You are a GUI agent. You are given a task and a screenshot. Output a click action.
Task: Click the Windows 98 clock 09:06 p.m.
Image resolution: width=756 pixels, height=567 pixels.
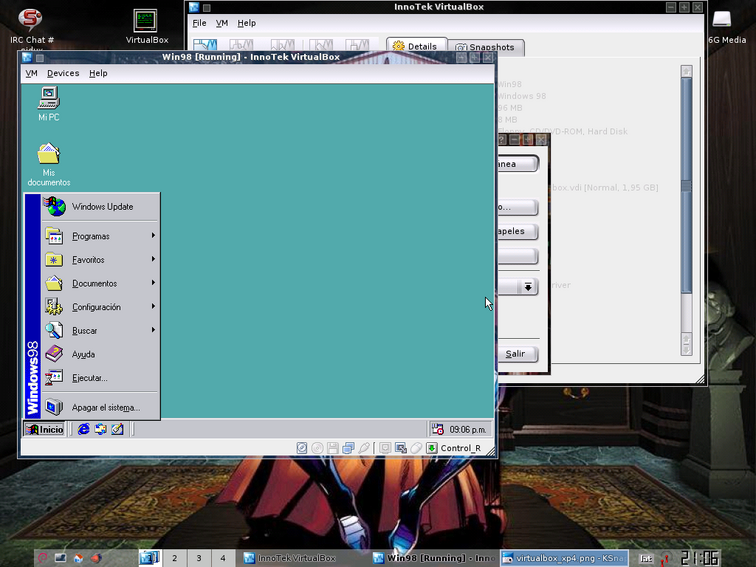[x=467, y=429]
